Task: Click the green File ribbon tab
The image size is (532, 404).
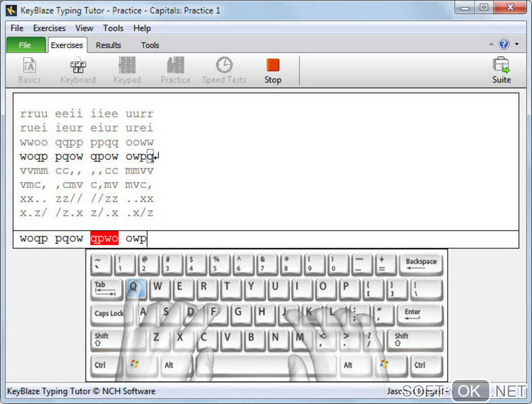Action: tap(26, 45)
